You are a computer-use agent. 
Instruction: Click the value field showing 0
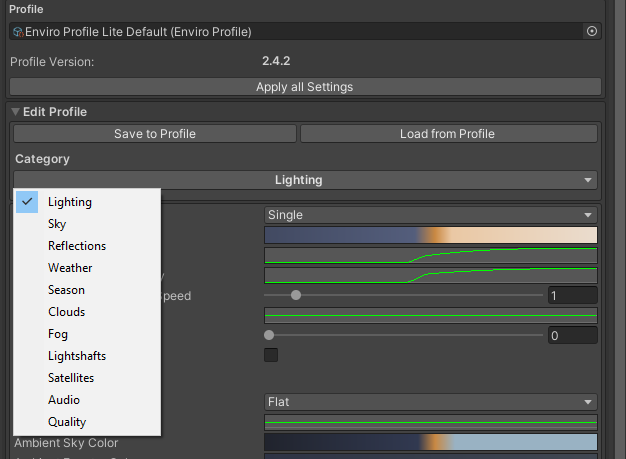(573, 335)
